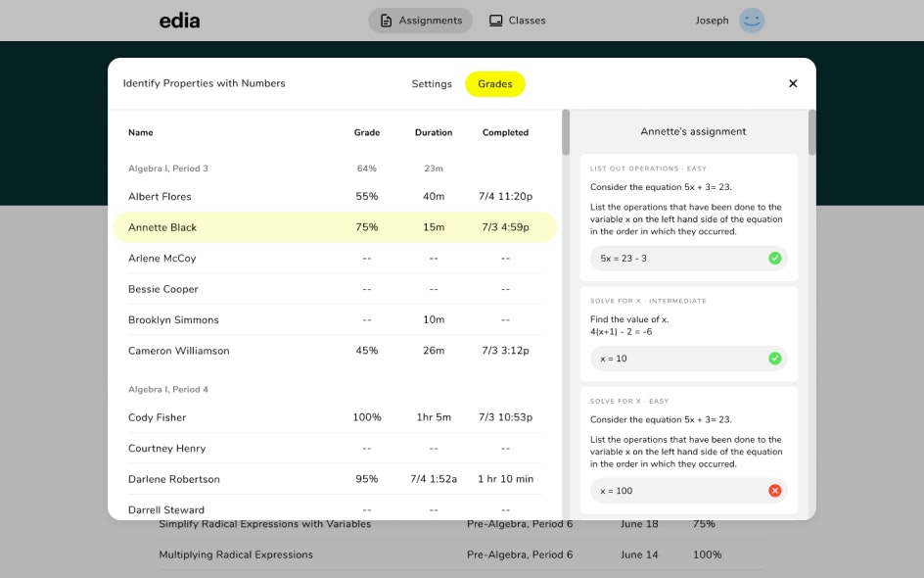Viewport: 924px width, 578px height.
Task: Select Darlene Robertson in student list
Action: pos(174,479)
